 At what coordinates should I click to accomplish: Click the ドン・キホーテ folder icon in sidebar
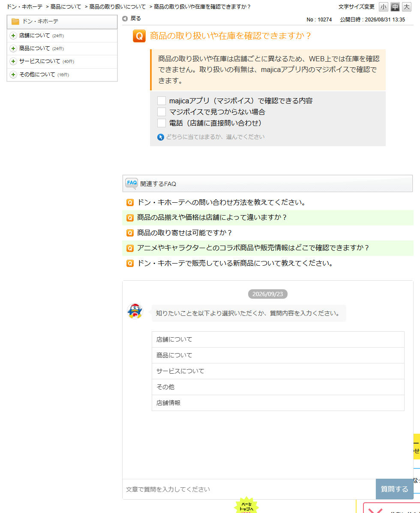15,21
